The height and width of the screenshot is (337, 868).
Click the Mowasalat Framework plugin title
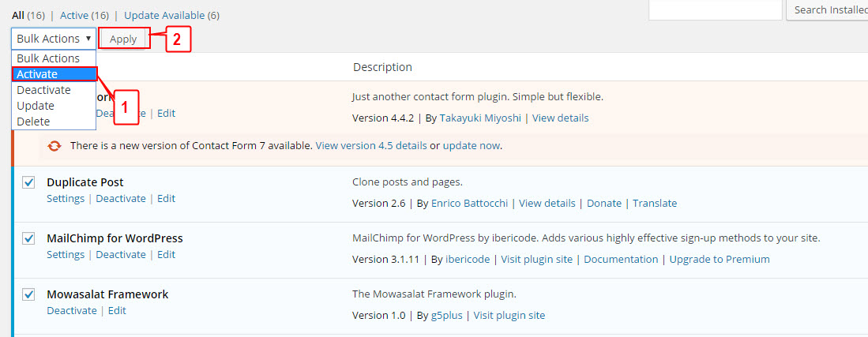pos(107,294)
